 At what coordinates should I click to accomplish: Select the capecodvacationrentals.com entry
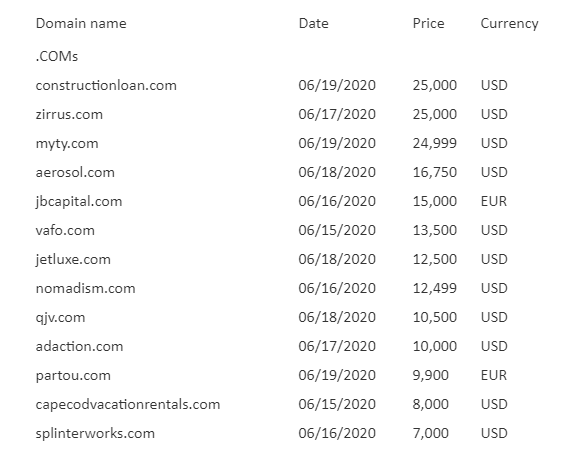click(x=128, y=405)
